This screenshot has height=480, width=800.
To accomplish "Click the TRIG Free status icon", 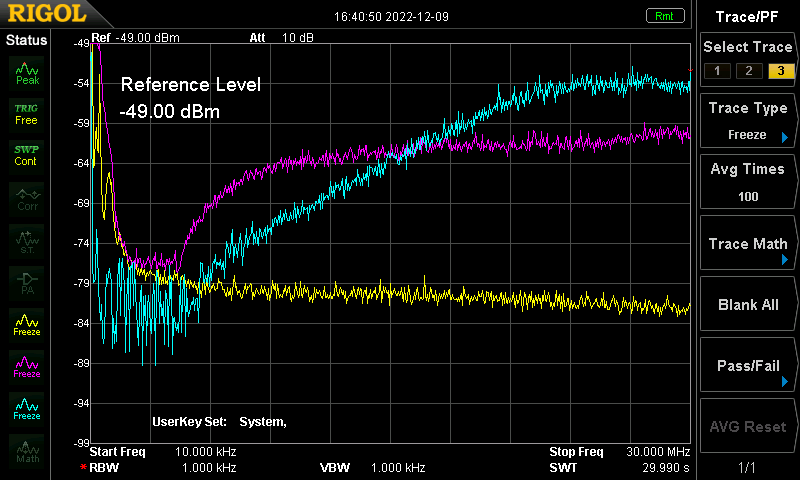I will click(27, 113).
